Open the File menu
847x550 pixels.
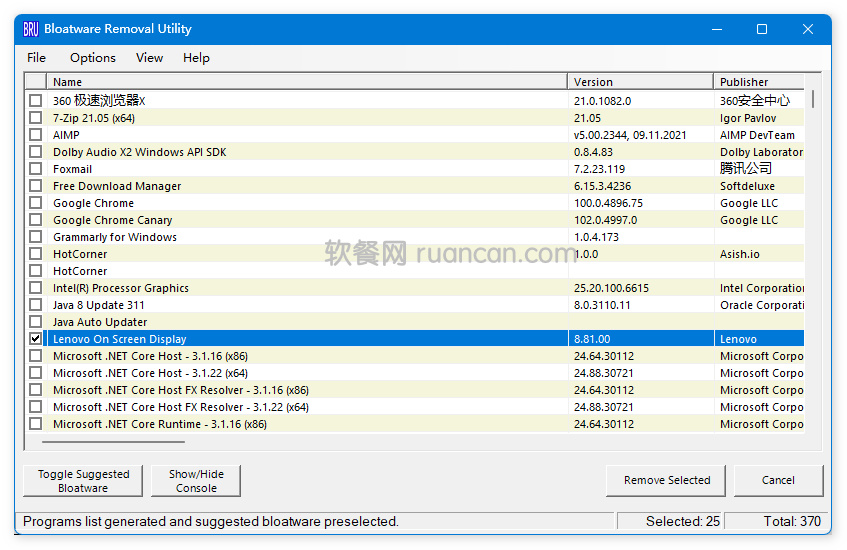pyautogui.click(x=36, y=58)
